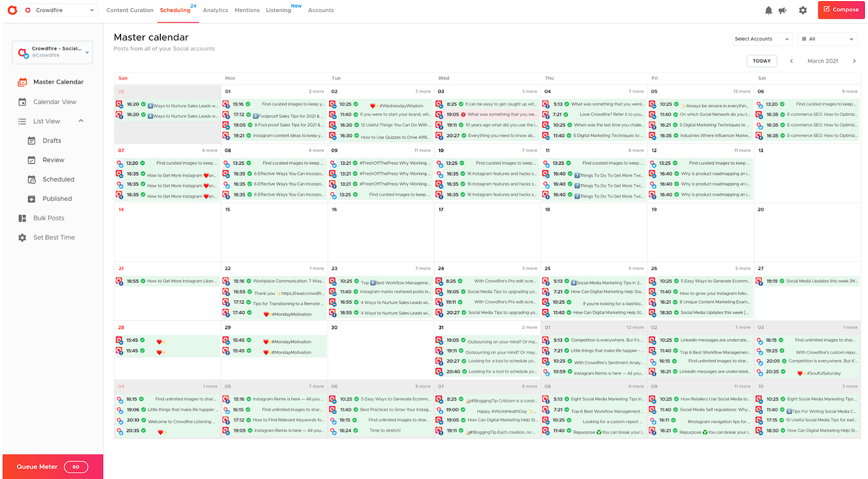Click the Compose button

tap(841, 10)
